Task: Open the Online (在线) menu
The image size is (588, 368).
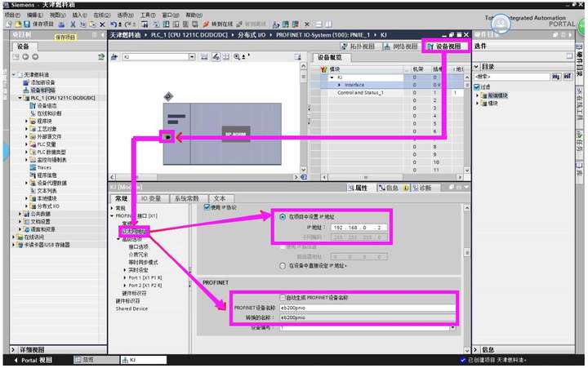Action: pyautogui.click(x=102, y=15)
